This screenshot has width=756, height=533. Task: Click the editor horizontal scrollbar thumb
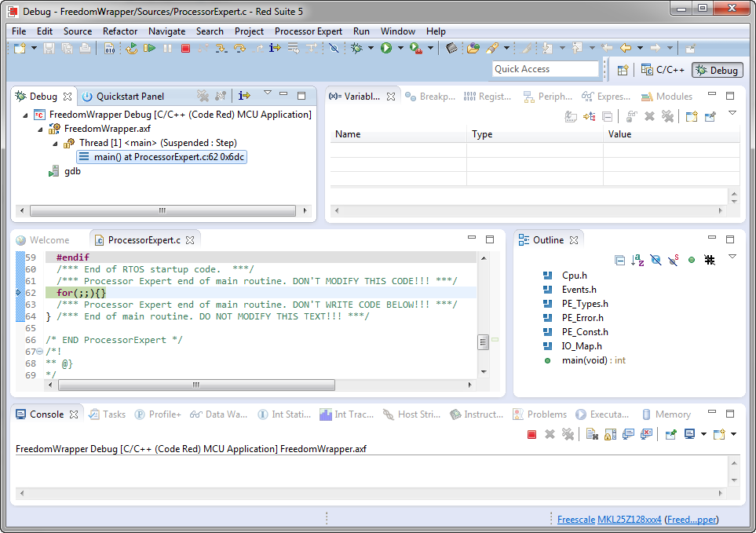tap(196, 385)
